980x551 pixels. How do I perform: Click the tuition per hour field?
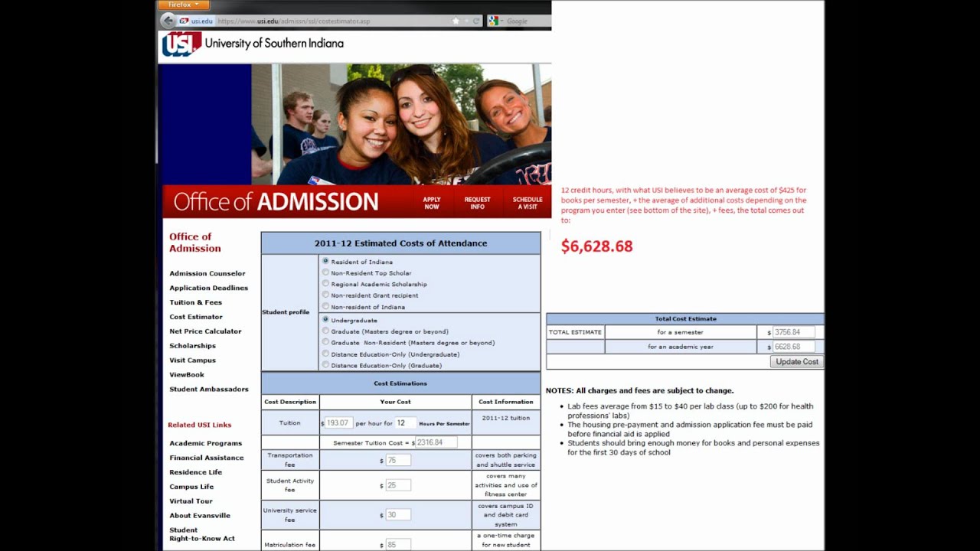point(338,422)
